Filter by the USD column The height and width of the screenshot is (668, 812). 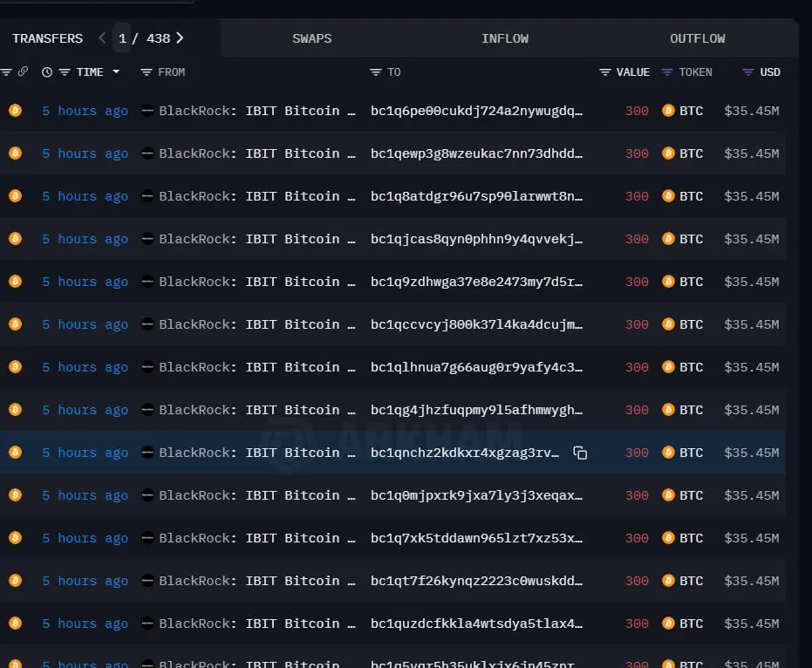[747, 72]
